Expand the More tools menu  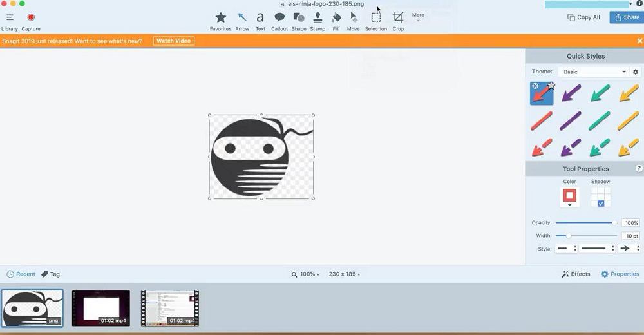click(418, 17)
